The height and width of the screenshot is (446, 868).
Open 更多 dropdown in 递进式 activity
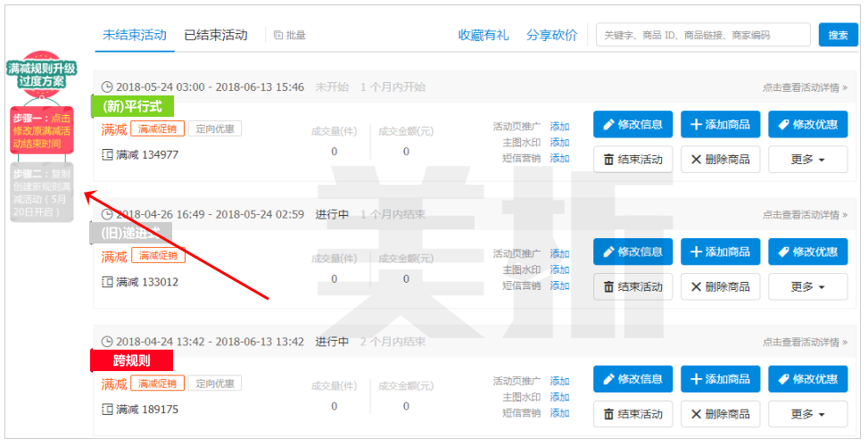click(807, 286)
